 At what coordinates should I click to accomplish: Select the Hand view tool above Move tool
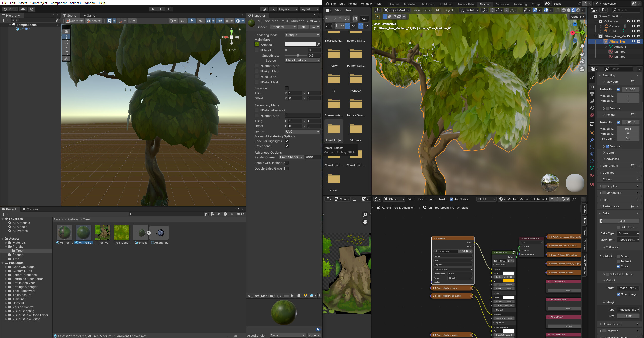pyautogui.click(x=66, y=31)
